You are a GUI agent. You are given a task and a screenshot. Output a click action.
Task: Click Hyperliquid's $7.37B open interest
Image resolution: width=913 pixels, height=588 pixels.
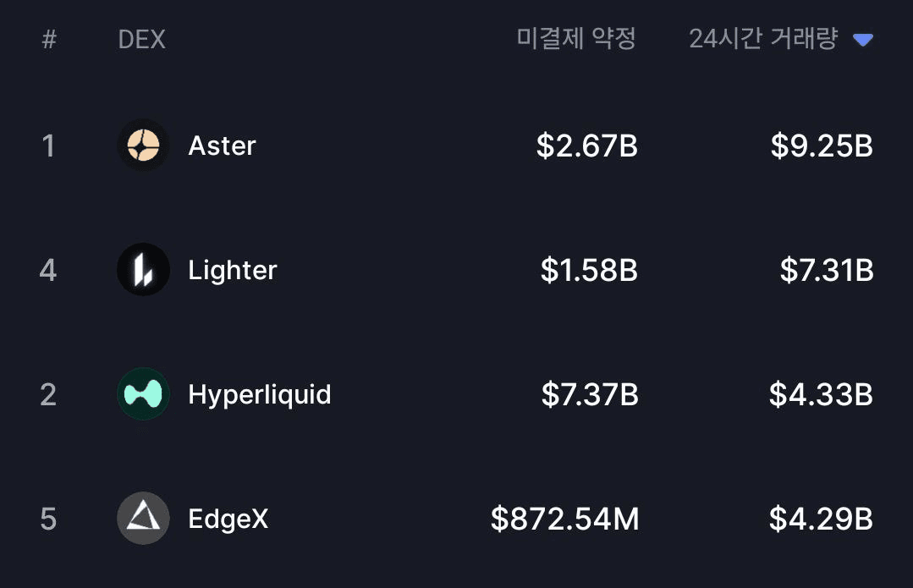[590, 394]
